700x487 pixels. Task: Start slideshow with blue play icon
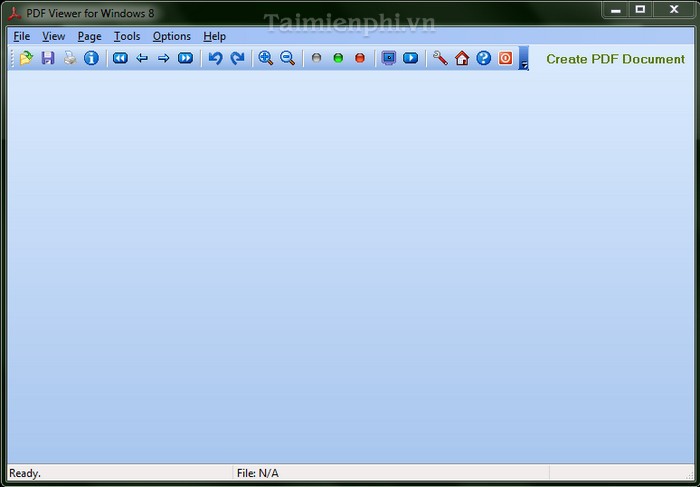point(411,58)
